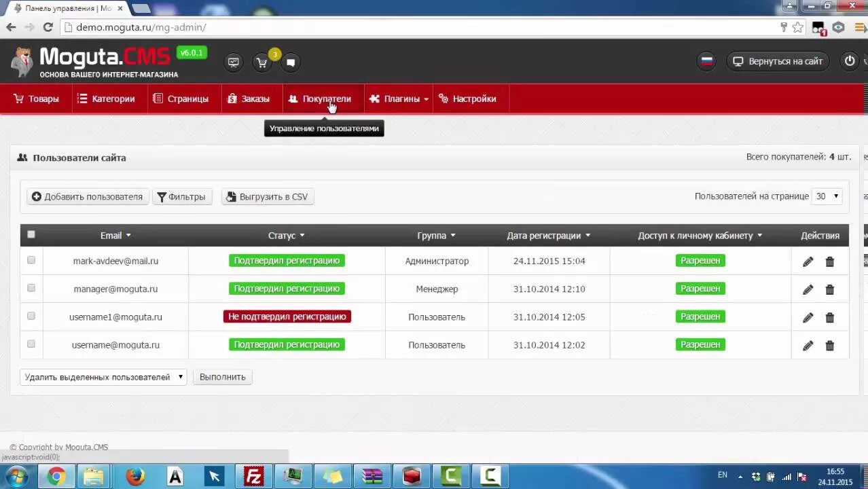This screenshot has width=868, height=489.
Task: Open the cart orders notification icon
Action: tap(262, 62)
